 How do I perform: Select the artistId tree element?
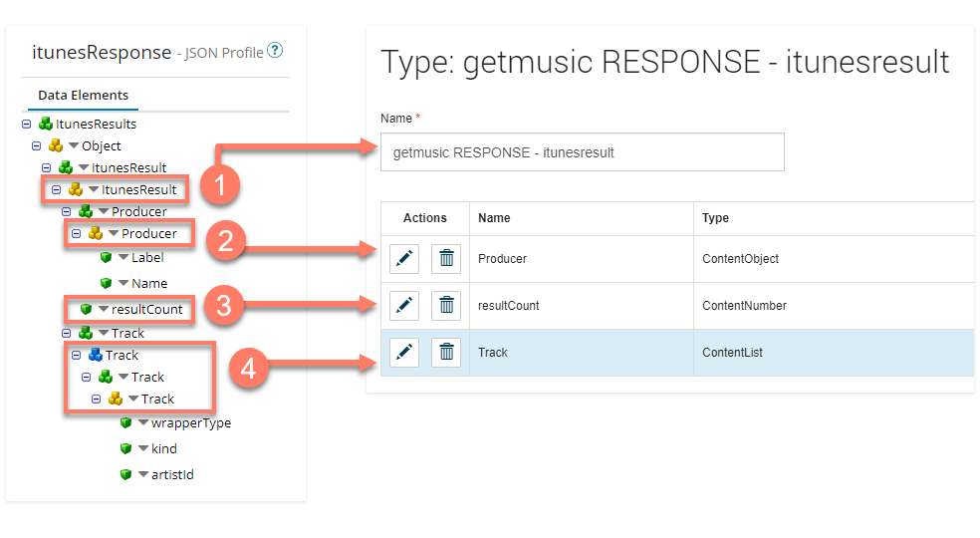[172, 475]
